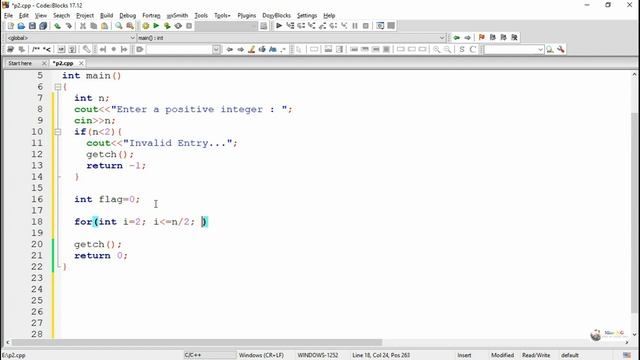Open the Search menu
Screen dimensions: 640x360
(x=61, y=16)
